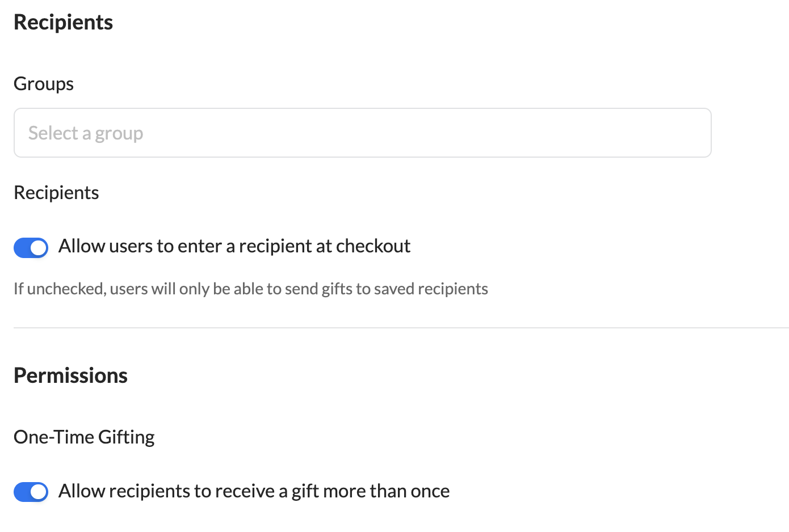This screenshot has height=532, width=789.
Task: Click the white knob of the checkout recipient toggle
Action: (x=39, y=248)
